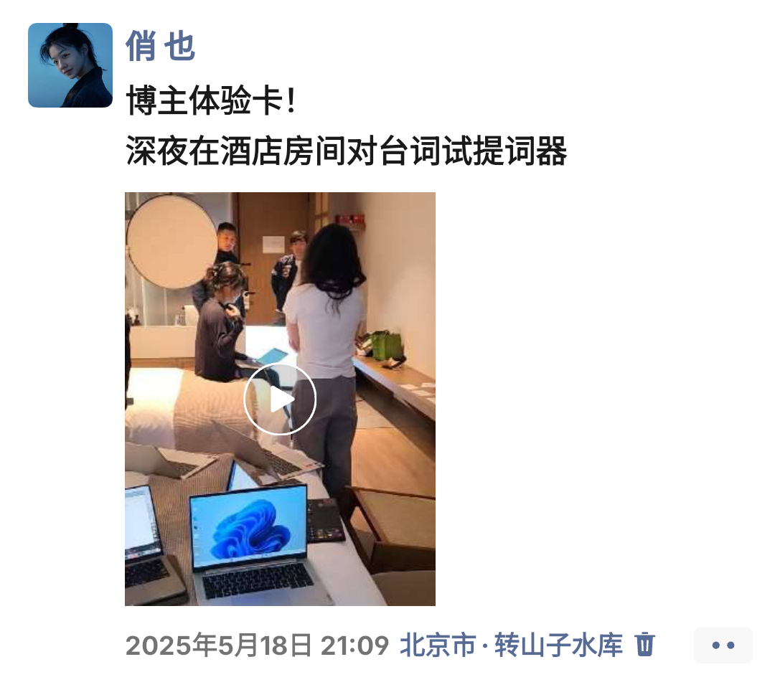The width and height of the screenshot is (775, 700).
Task: Click the Windows 11 laptop screen in the video
Action: [x=249, y=528]
